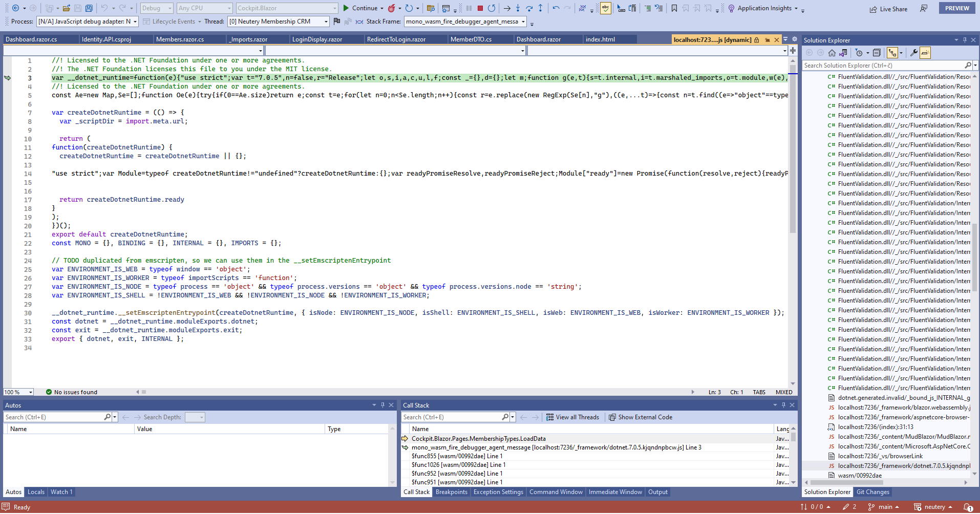Viewport: 980px width, 514px height.
Task: Click the PREVIEW button
Action: pos(956,8)
